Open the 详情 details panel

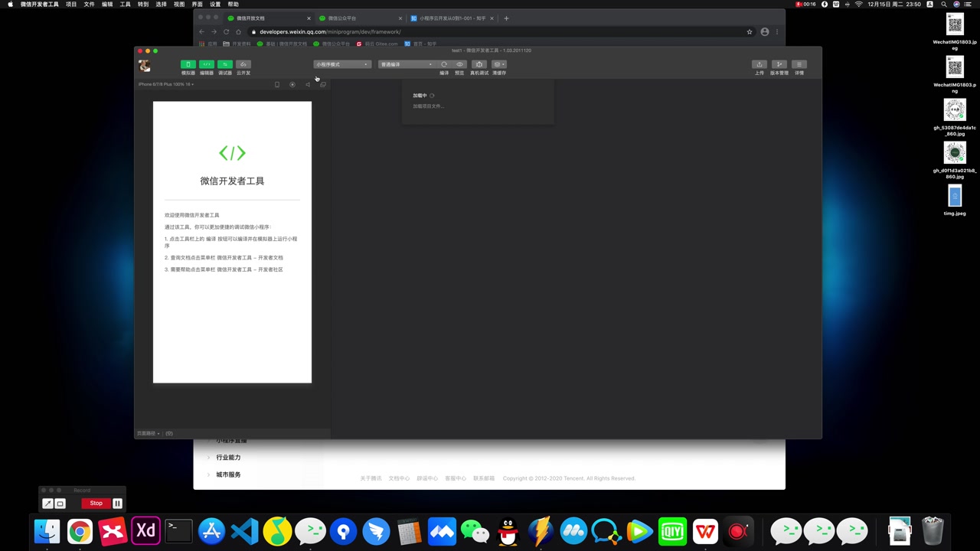click(799, 64)
